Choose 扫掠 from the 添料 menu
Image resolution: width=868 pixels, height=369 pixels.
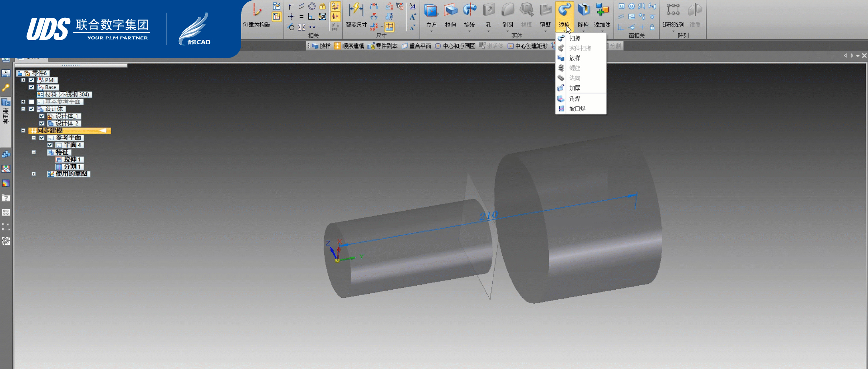point(581,38)
